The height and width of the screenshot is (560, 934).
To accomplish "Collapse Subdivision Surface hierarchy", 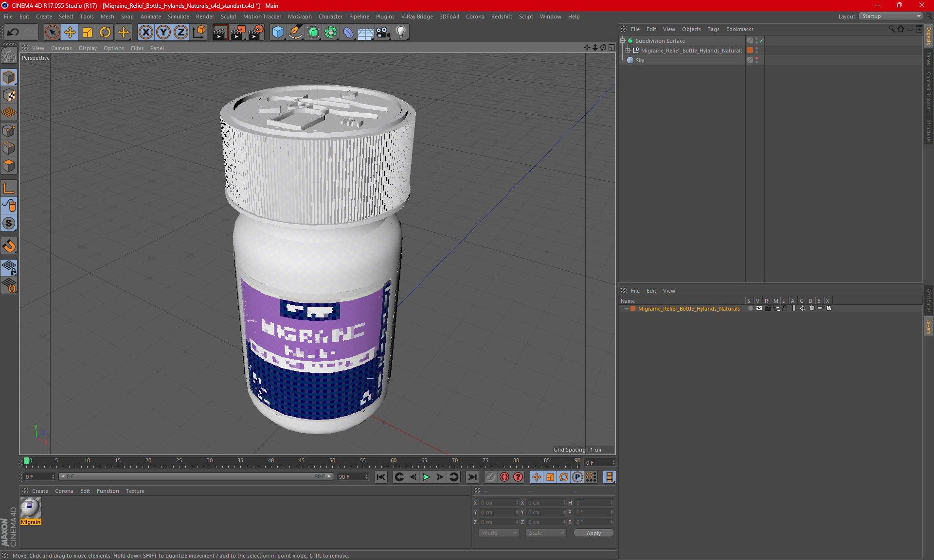I will pos(622,41).
